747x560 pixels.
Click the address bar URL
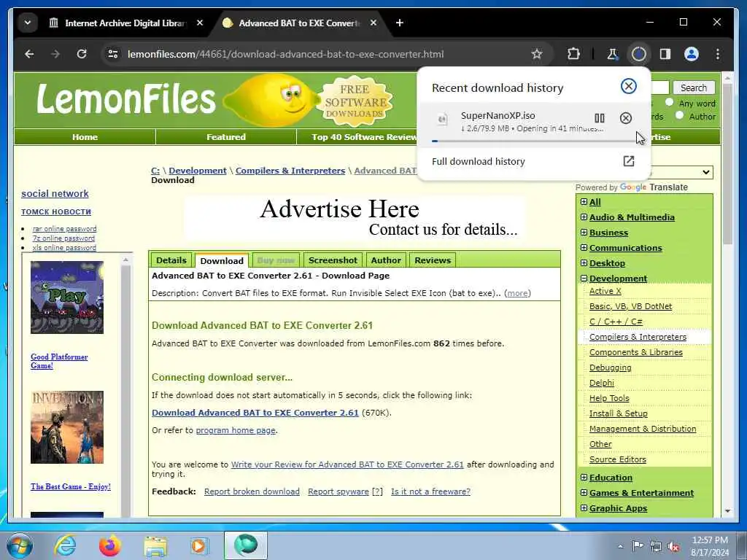click(x=285, y=54)
